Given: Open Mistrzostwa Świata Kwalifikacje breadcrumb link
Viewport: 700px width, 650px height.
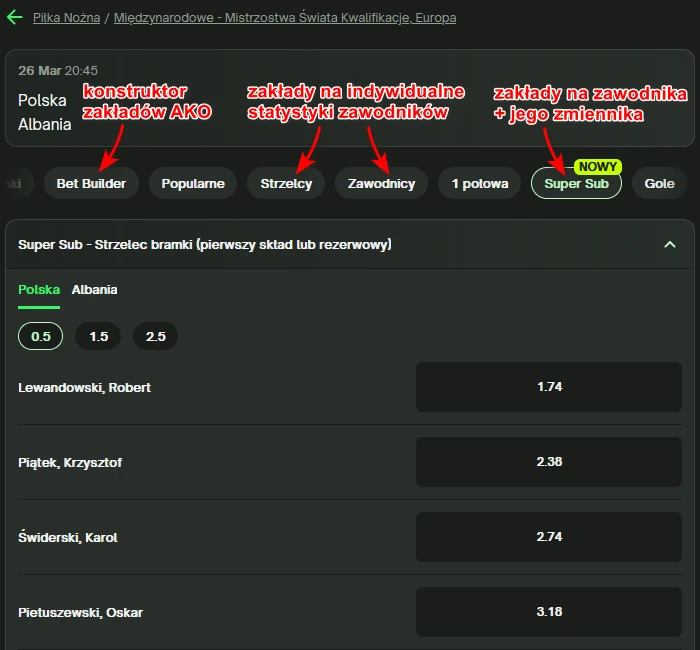Looking at the screenshot, I should pyautogui.click(x=285, y=18).
